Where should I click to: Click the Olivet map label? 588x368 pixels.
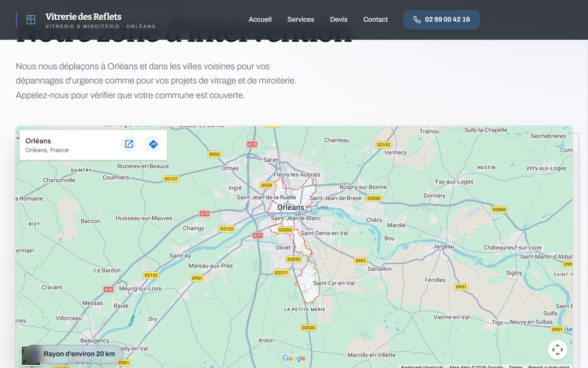pyautogui.click(x=283, y=248)
